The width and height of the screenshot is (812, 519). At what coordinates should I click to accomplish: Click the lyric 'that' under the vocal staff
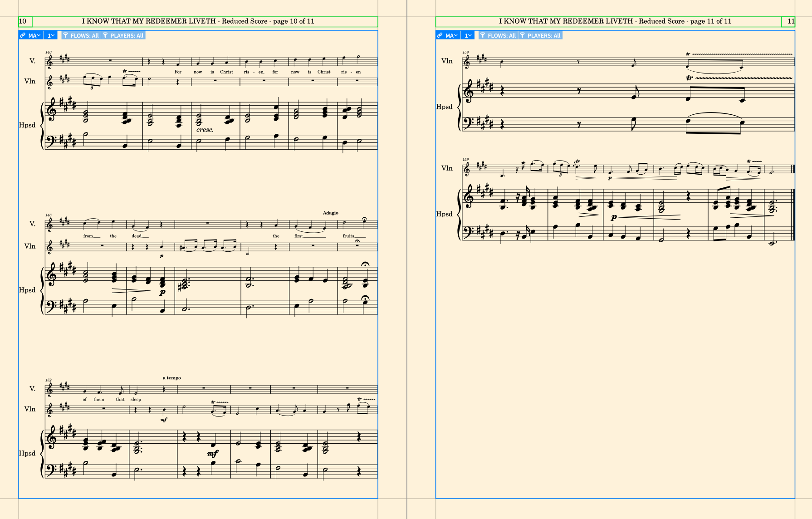coord(120,400)
